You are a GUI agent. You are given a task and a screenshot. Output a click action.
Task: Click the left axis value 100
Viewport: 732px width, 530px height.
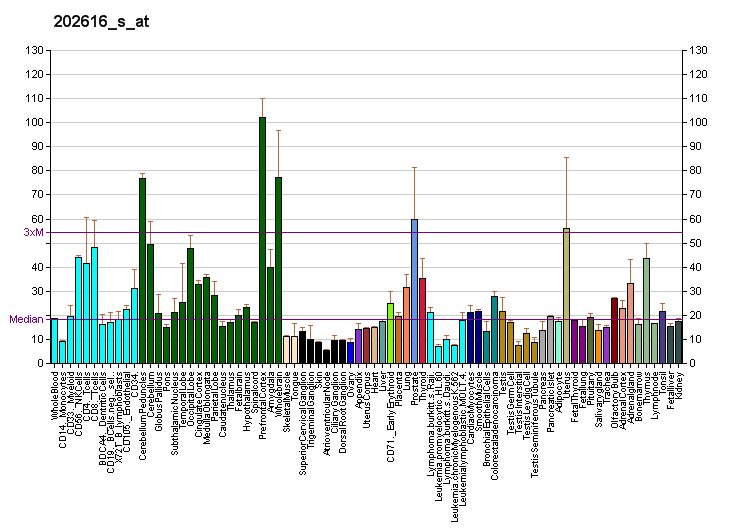pos(35,122)
